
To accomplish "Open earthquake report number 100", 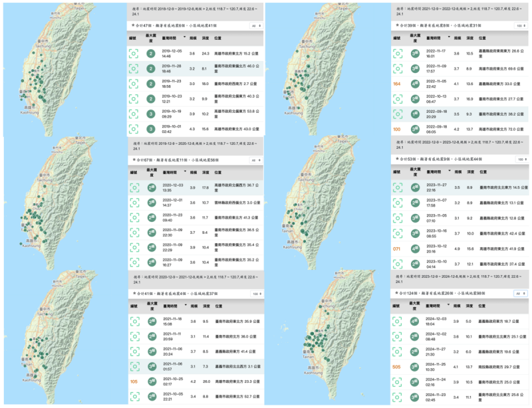I will [396, 129].
